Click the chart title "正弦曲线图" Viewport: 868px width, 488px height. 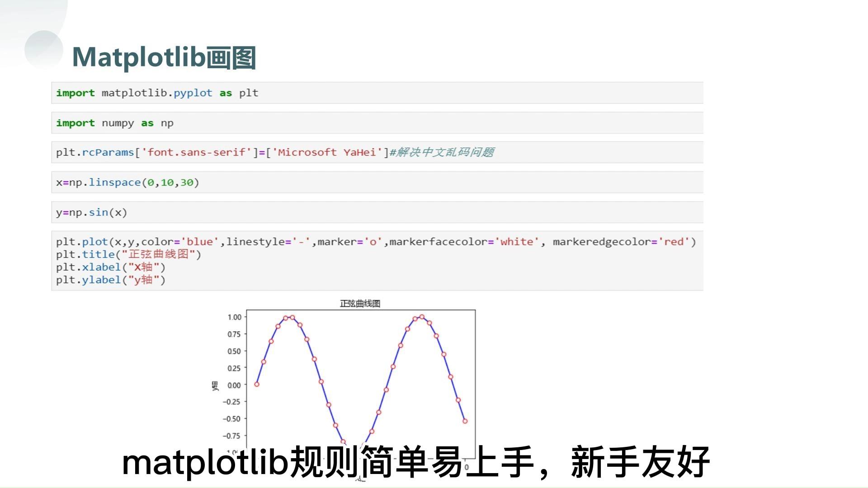click(359, 303)
